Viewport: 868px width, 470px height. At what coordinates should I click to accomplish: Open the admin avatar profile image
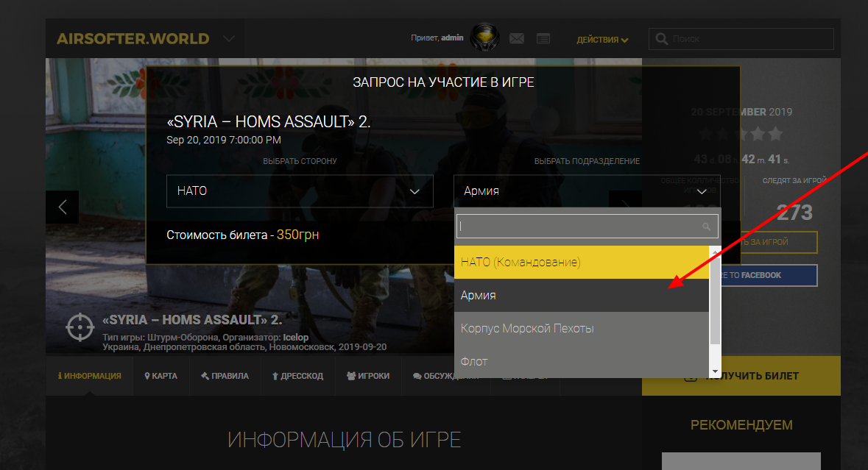pos(484,38)
